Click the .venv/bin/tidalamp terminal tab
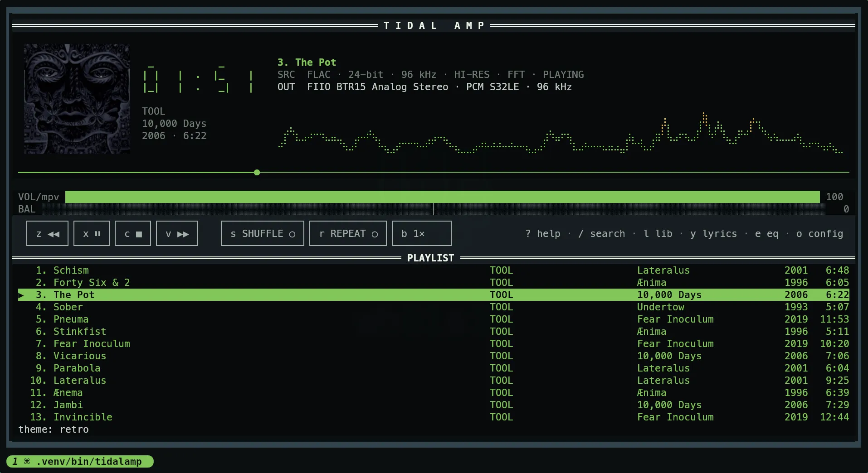Viewport: 868px width, 473px height. point(80,462)
